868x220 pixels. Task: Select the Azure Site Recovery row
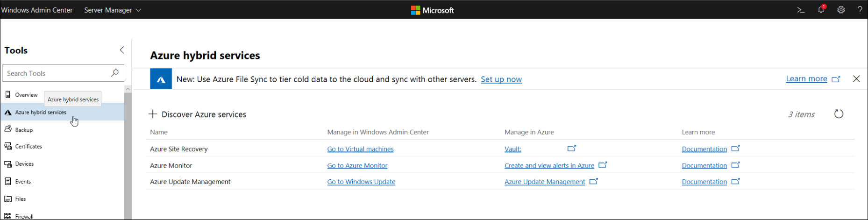pyautogui.click(x=500, y=149)
